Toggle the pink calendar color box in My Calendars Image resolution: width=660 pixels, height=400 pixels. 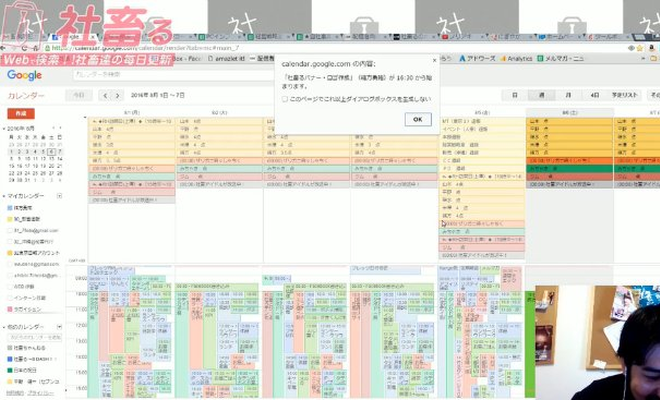(9, 310)
